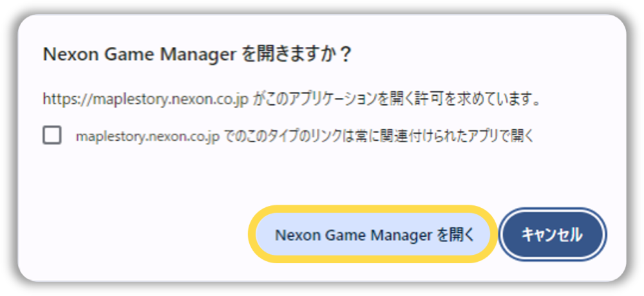
Task: Confirm launching the Nexon Game Manager app
Action: click(x=372, y=235)
